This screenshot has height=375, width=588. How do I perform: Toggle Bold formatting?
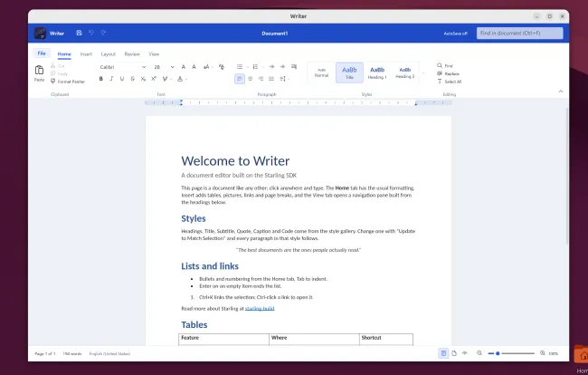[101, 79]
